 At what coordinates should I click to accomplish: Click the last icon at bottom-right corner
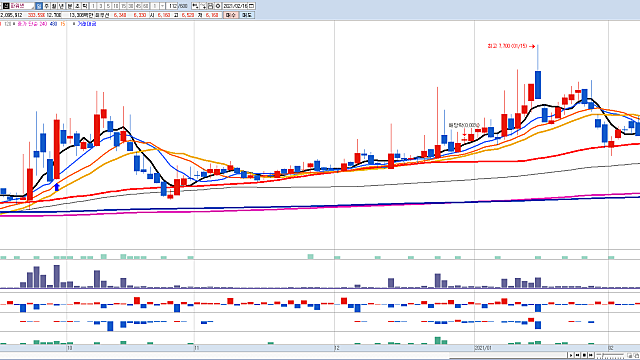click(636, 356)
